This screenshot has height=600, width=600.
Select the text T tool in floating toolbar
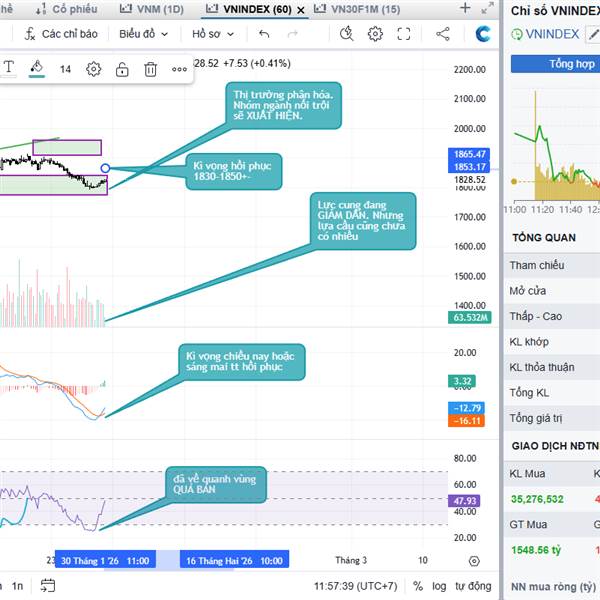(8, 68)
